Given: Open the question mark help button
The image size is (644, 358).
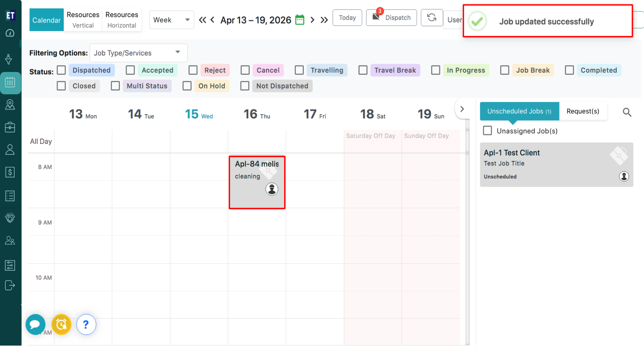Looking at the screenshot, I should pos(86,324).
